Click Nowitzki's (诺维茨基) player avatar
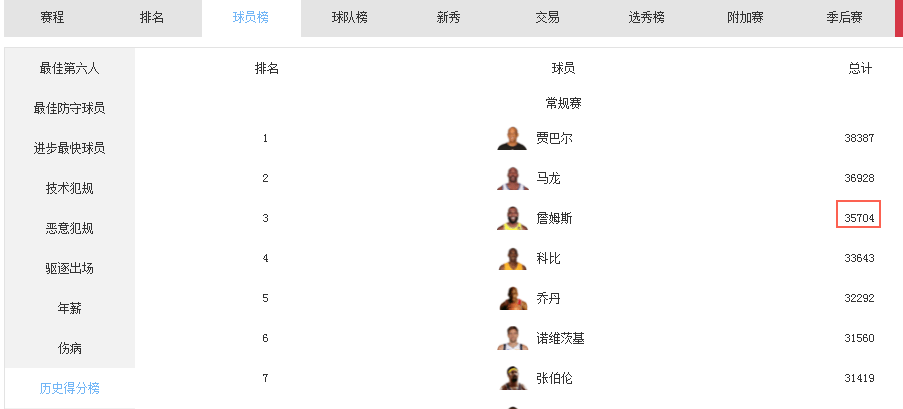 (512, 338)
